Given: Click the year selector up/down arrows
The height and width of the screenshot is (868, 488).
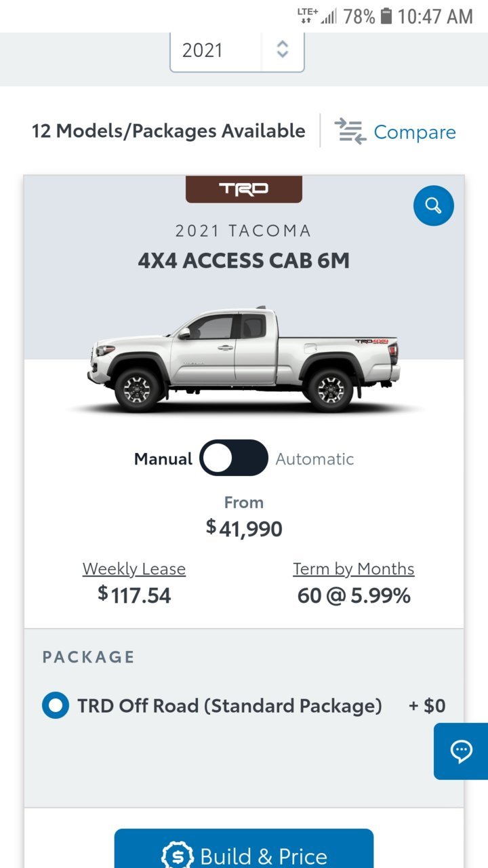Looking at the screenshot, I should pos(283,50).
